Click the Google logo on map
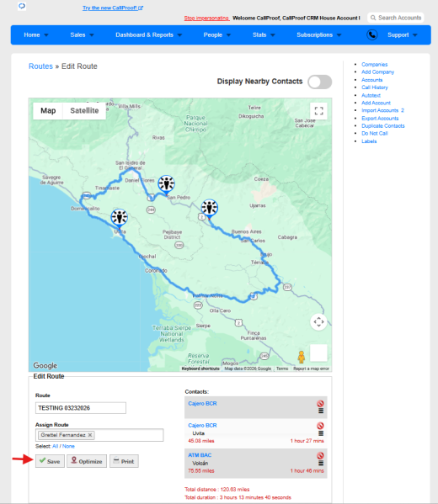 (x=45, y=365)
